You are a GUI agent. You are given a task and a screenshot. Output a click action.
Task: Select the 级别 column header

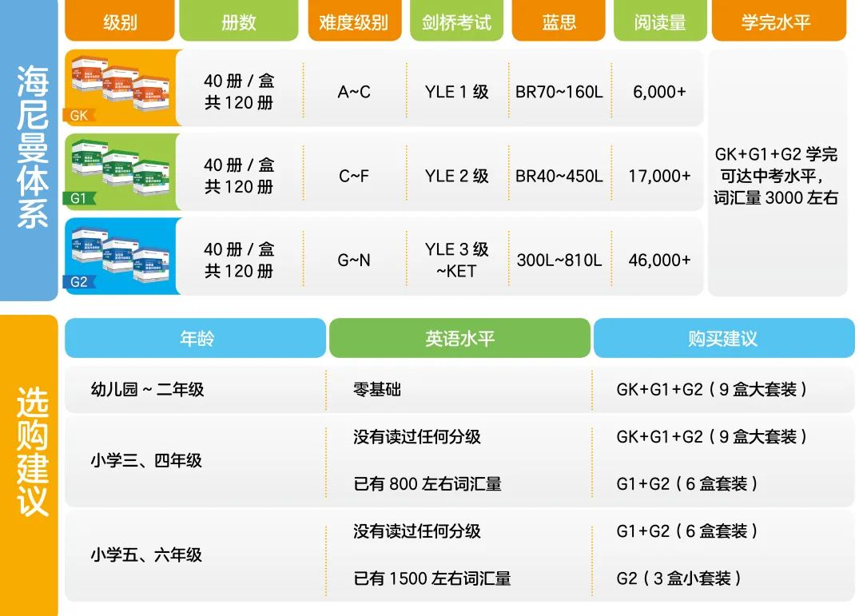[120, 22]
